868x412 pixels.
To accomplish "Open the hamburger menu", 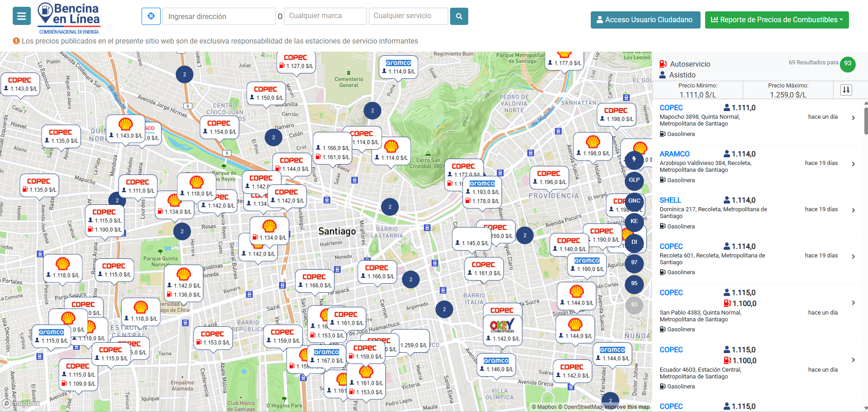I will [x=21, y=16].
